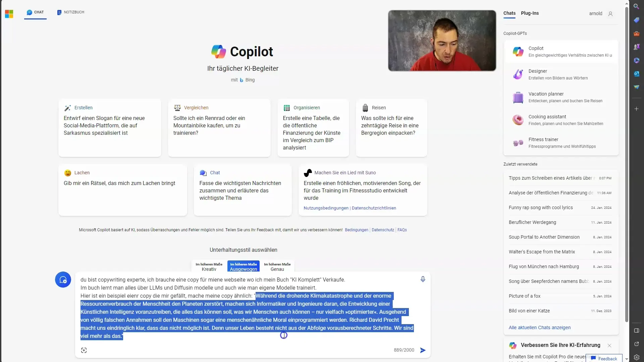Expand the Chats sidebar tab
The height and width of the screenshot is (362, 644).
click(x=509, y=13)
